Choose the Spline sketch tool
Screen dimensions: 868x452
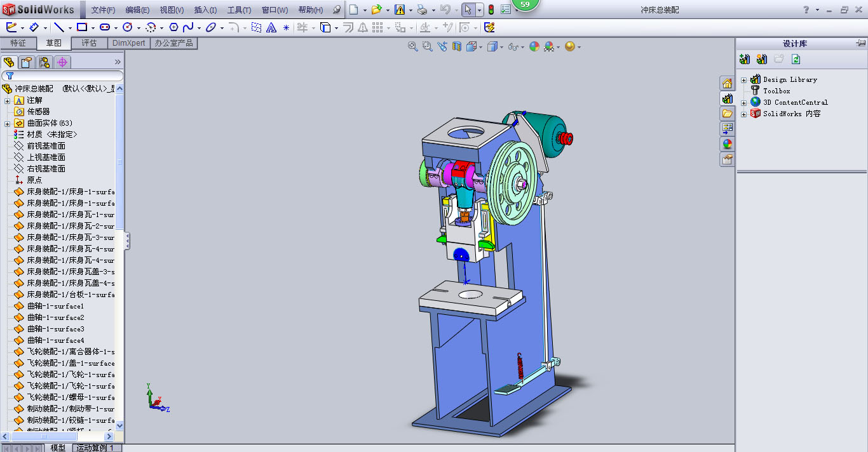[188, 27]
